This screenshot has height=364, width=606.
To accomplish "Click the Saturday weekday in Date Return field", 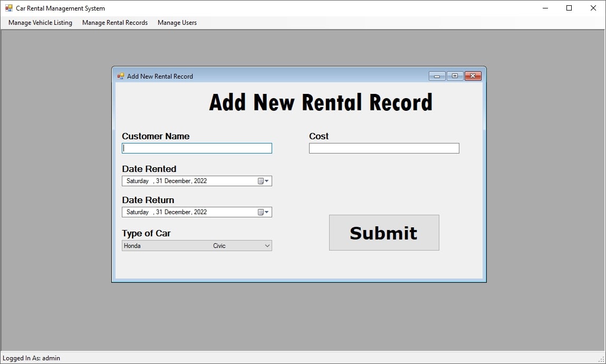I will point(138,212).
